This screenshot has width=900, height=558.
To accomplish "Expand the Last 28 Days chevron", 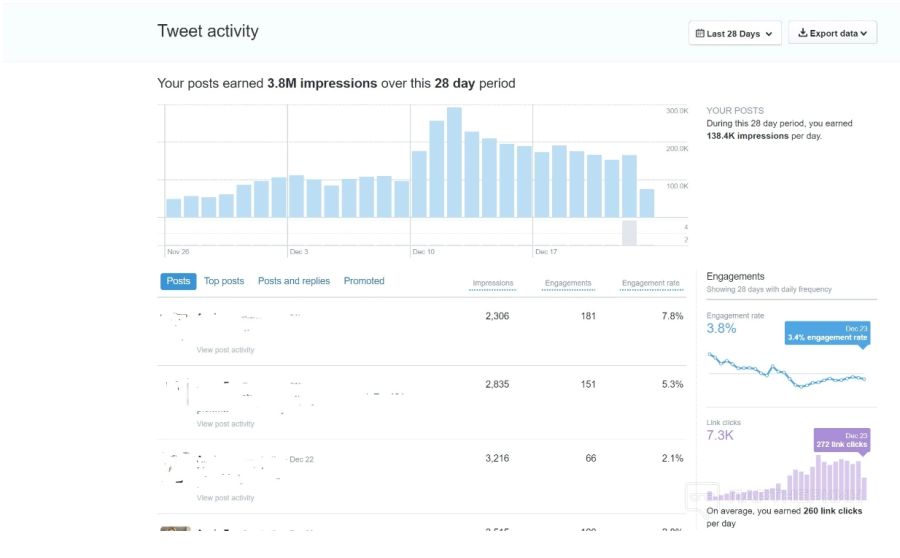I will [768, 34].
